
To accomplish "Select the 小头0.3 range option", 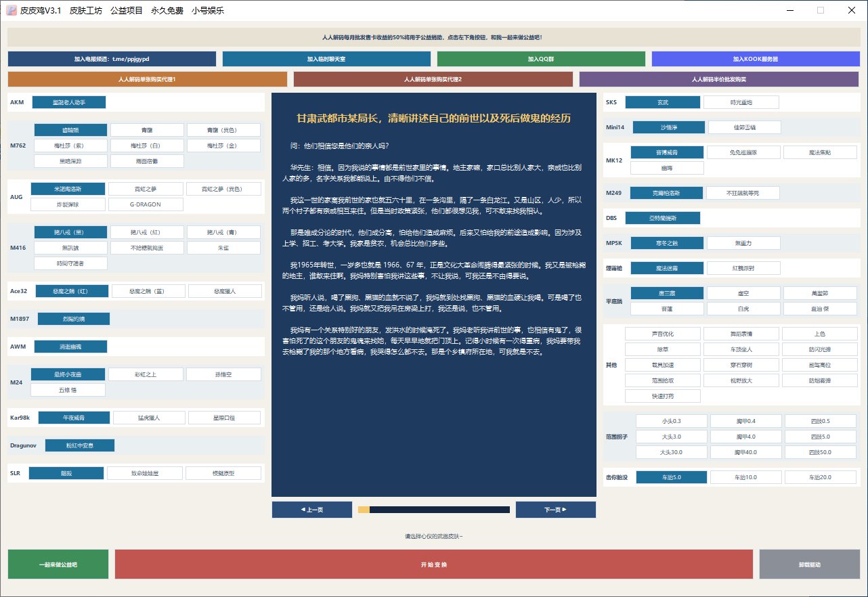I will 672,421.
